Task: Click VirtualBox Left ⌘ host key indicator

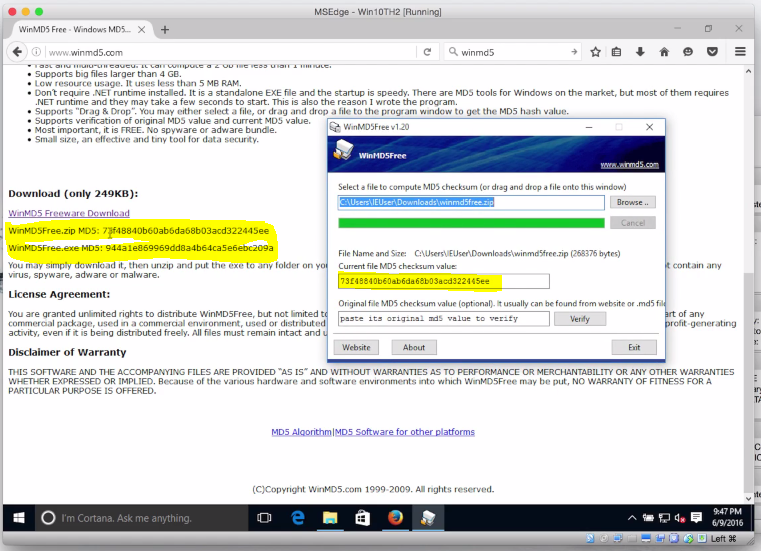Action: point(724,538)
